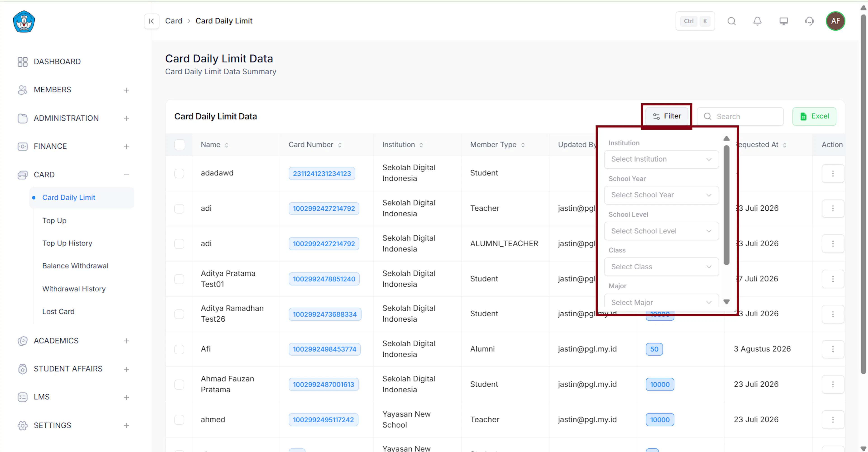Open Lost Card page
The image size is (868, 452).
58,312
